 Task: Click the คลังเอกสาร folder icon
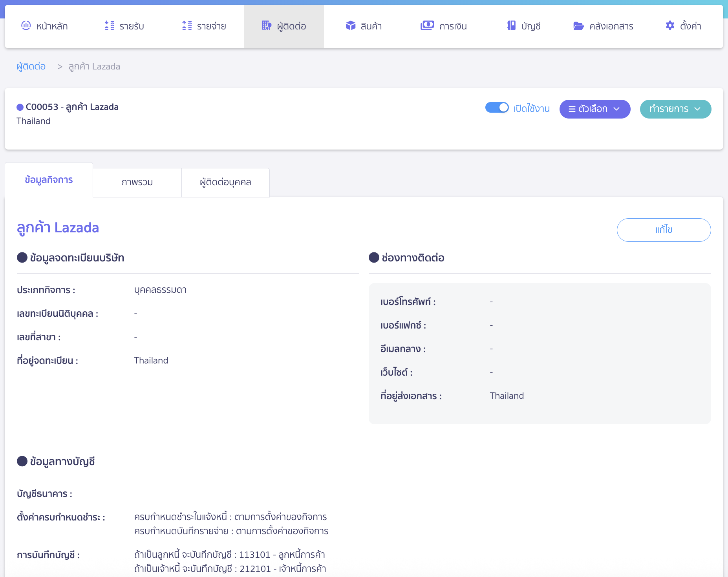click(x=578, y=26)
